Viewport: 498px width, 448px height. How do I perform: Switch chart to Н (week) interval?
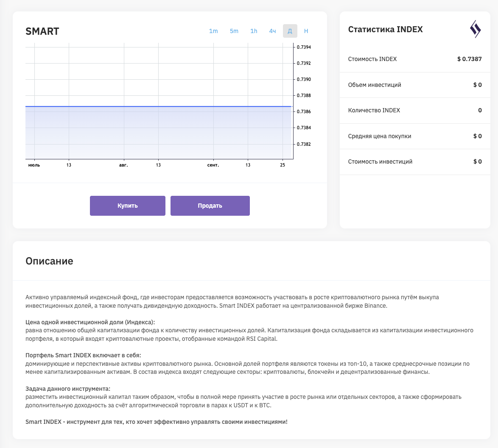point(306,31)
